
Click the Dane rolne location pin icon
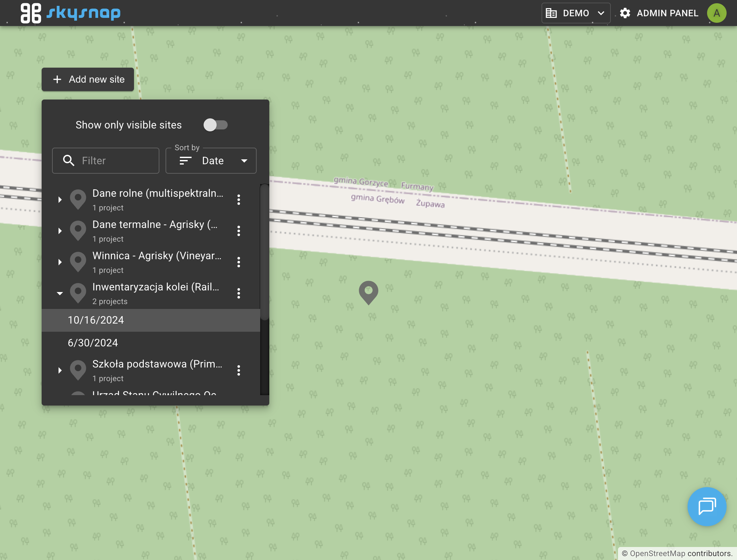point(78,199)
